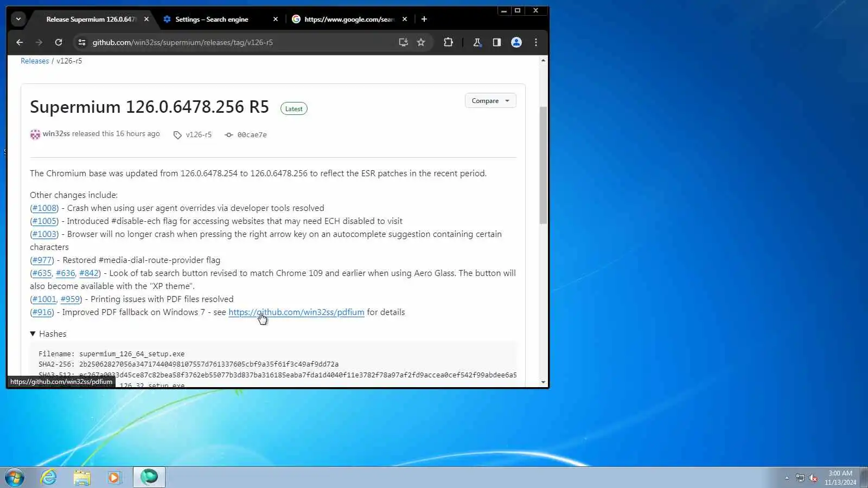Show hidden system tray icons

tap(787, 478)
